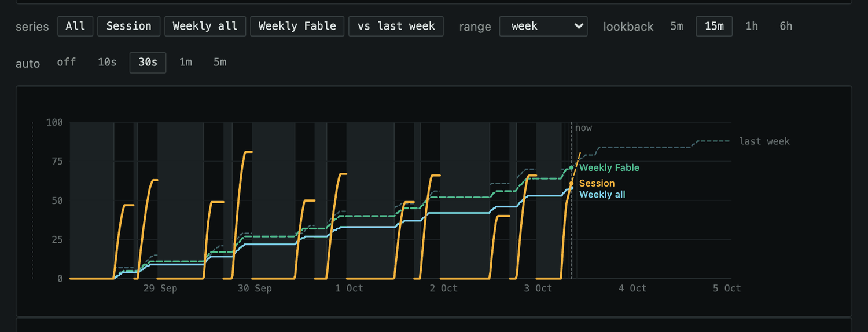Click the Weekly Fable chart label
Image resolution: width=868 pixels, height=332 pixels.
pos(609,167)
